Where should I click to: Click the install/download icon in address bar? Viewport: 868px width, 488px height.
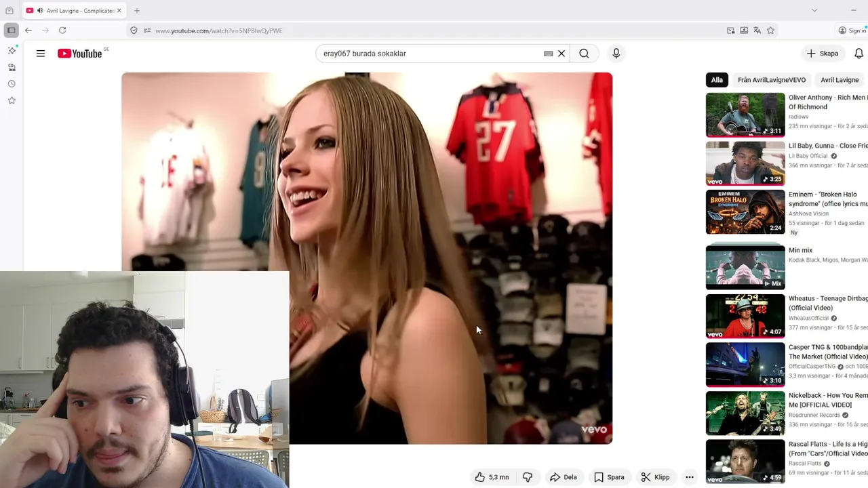744,30
